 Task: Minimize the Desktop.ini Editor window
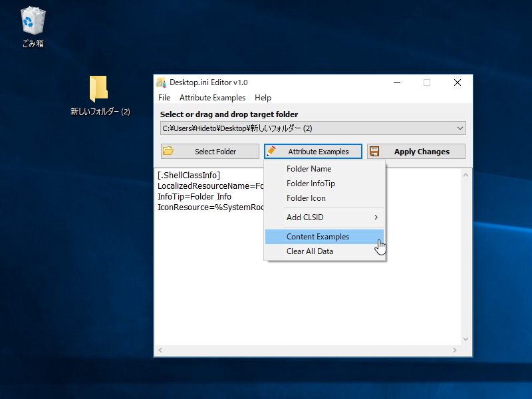point(397,82)
